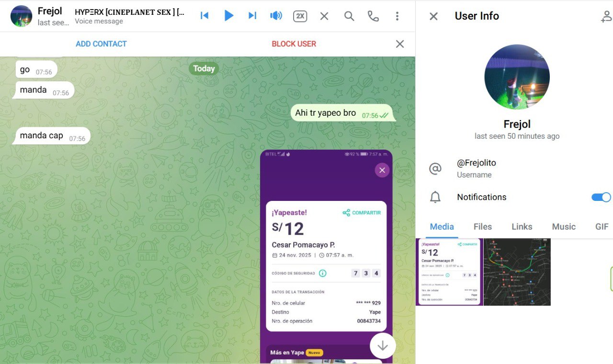Switch to the Links tab
Image resolution: width=613 pixels, height=364 pixels.
click(522, 227)
